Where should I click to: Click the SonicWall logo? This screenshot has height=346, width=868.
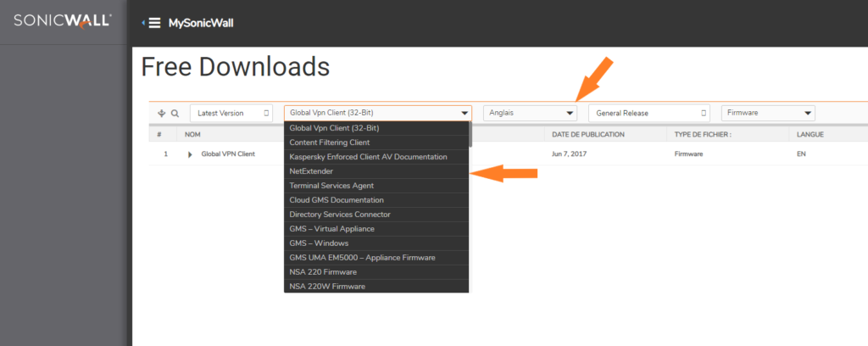click(x=62, y=20)
